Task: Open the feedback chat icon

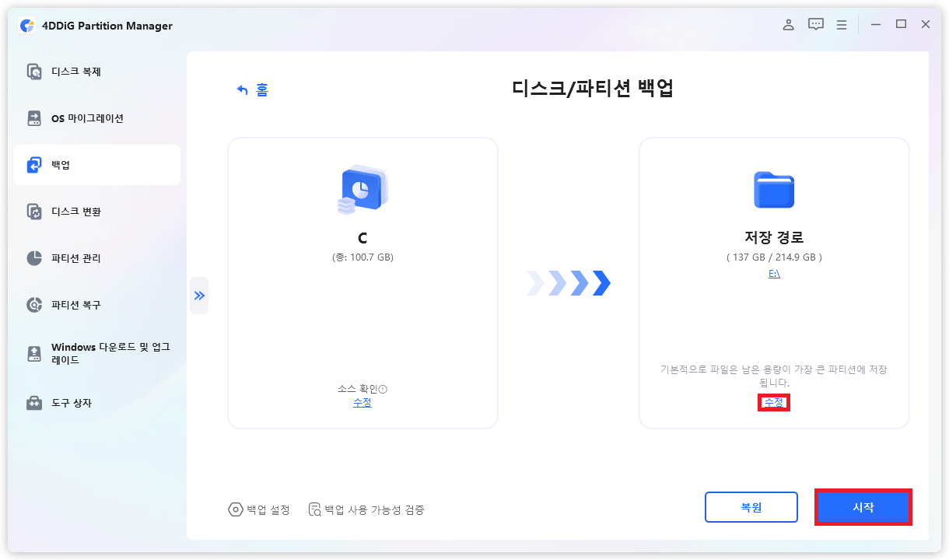Action: click(x=815, y=24)
